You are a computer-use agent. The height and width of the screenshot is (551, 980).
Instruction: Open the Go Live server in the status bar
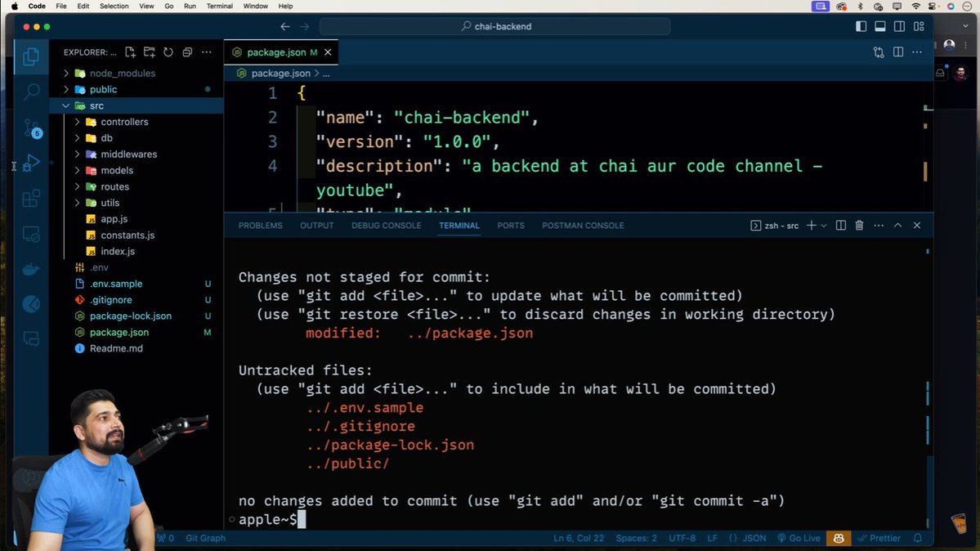799,538
